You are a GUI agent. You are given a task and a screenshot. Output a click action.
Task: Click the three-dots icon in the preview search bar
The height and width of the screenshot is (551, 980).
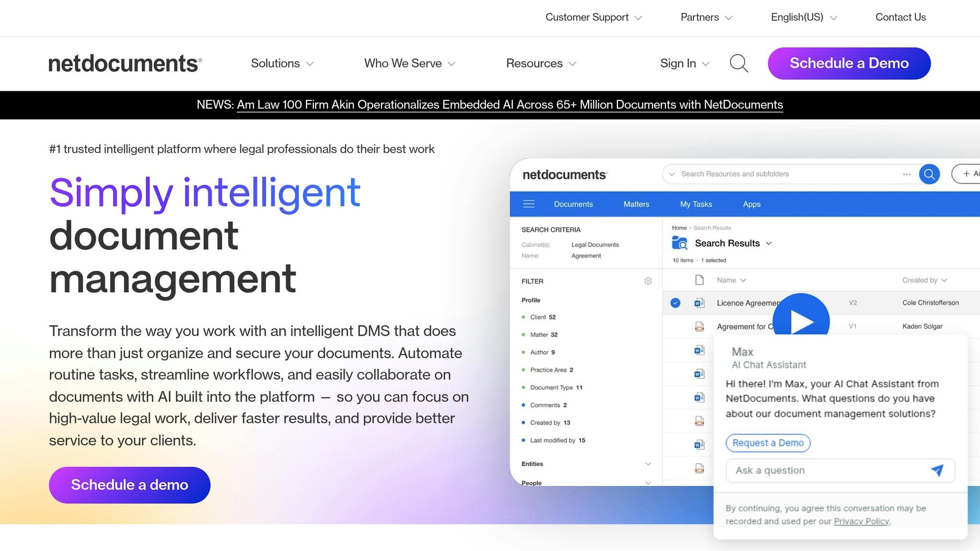906,174
